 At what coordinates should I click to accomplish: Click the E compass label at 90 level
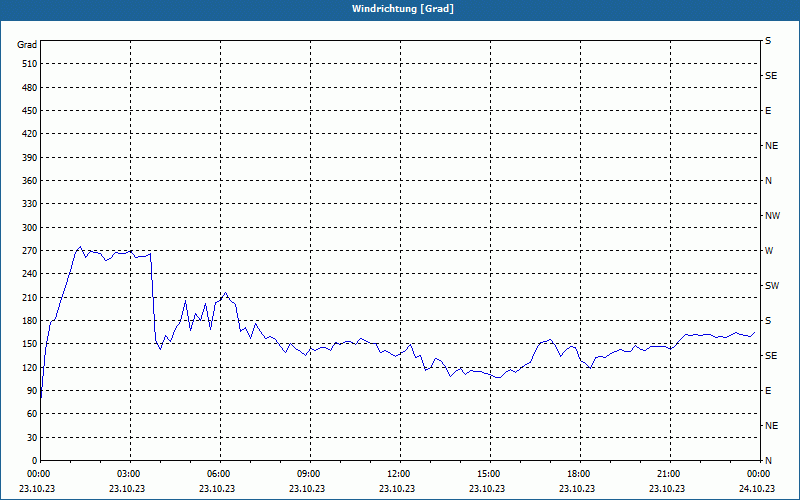pyautogui.click(x=768, y=391)
